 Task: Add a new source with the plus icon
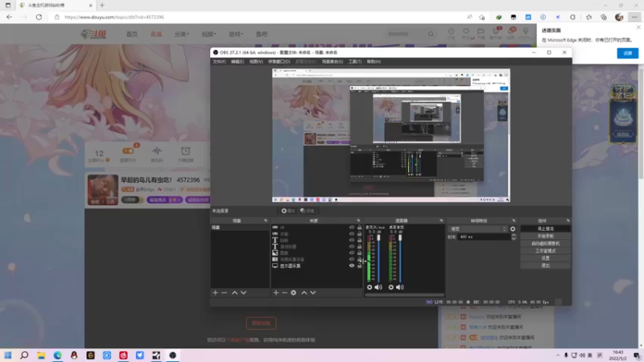[276, 293]
